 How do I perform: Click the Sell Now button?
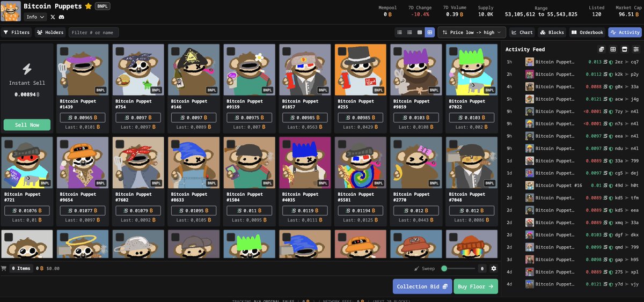coord(27,124)
